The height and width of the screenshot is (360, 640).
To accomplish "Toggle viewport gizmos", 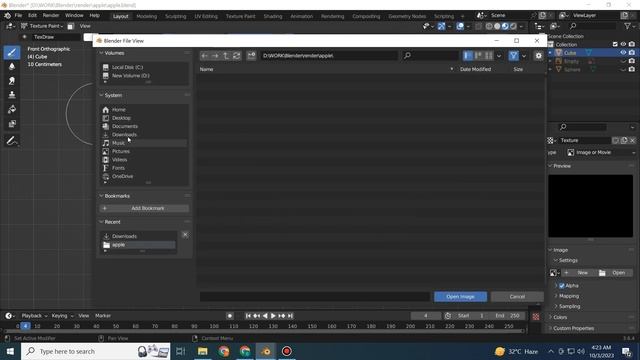I will [441, 26].
